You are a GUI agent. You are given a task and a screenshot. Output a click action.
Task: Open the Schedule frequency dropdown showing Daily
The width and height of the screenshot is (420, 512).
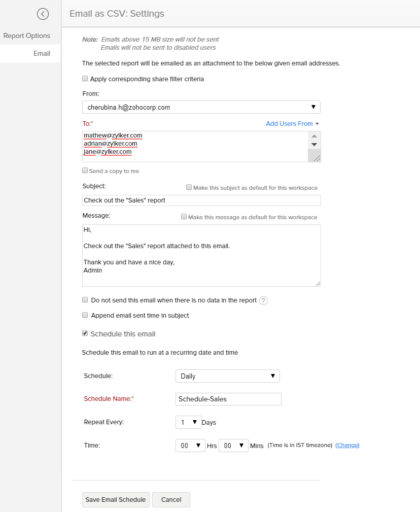(227, 376)
